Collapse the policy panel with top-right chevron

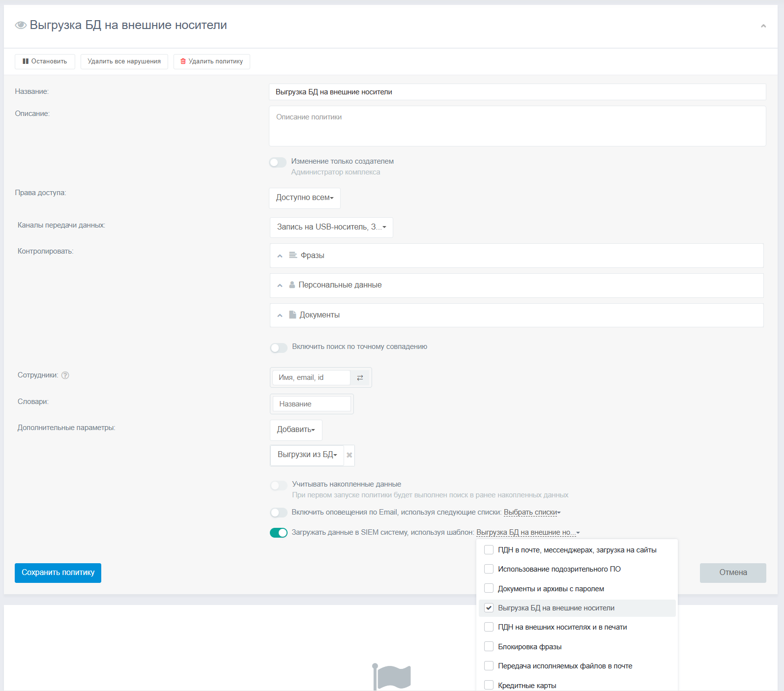(x=763, y=26)
